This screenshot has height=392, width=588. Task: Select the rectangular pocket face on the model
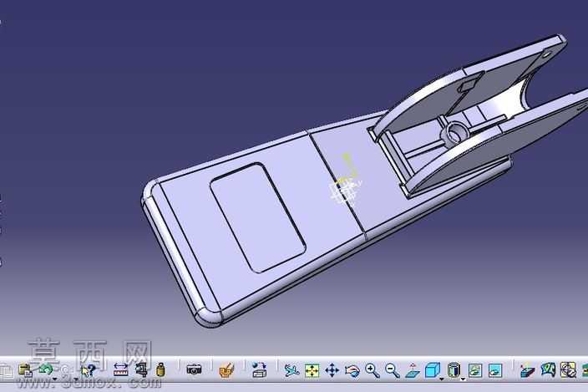click(x=258, y=218)
